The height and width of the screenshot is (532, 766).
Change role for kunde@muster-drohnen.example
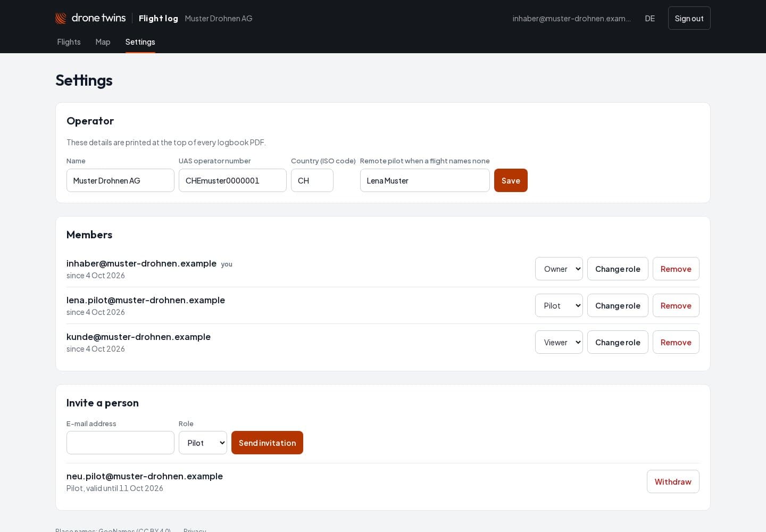tap(618, 342)
